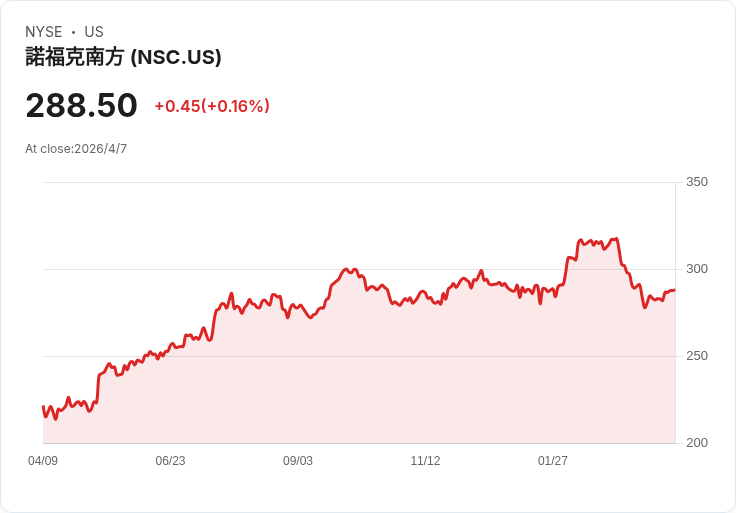Viewport: 736px width, 513px height.
Task: Click the 200 price axis label
Action: point(697,443)
